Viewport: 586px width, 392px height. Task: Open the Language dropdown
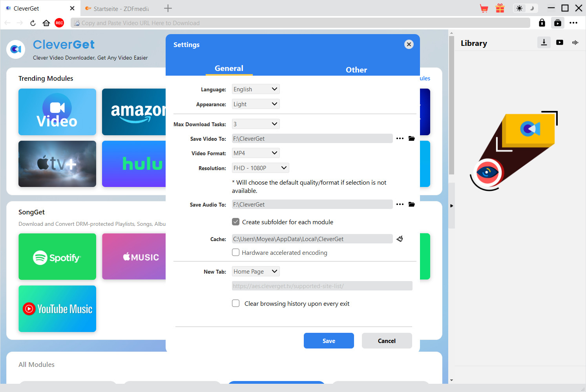256,89
